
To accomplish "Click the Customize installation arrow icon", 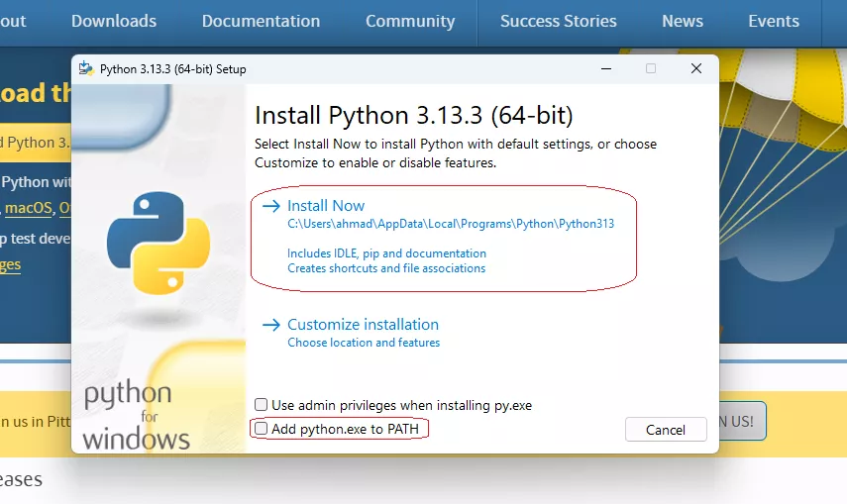I will 271,325.
